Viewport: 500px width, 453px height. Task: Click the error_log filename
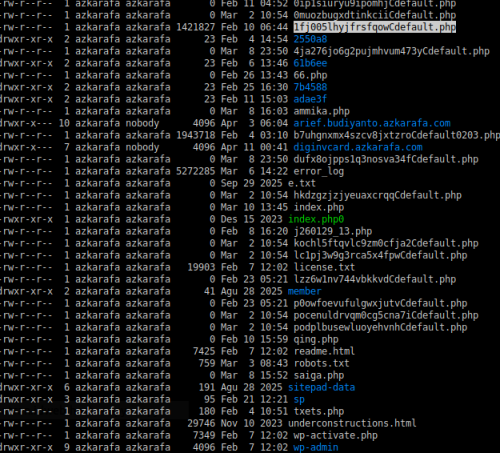[318, 171]
